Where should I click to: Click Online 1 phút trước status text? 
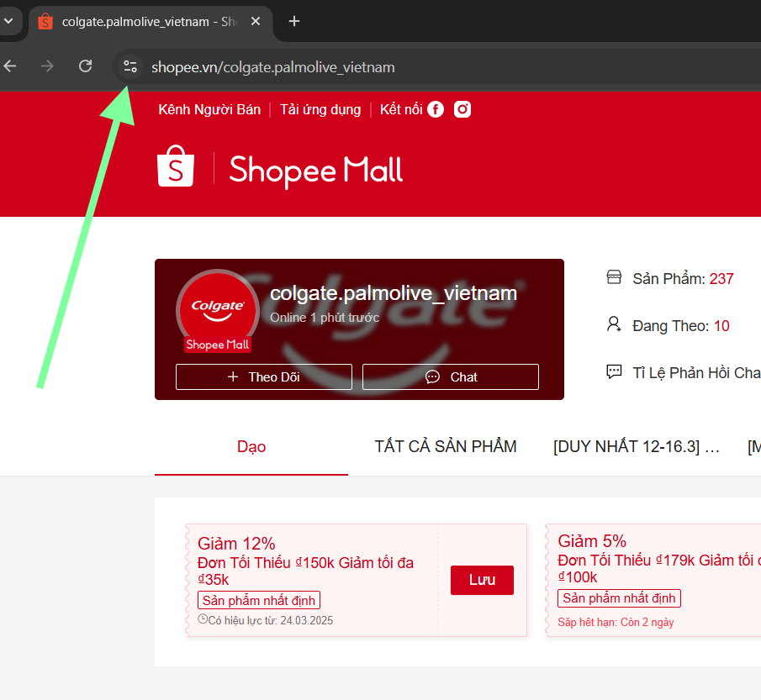pyautogui.click(x=325, y=318)
